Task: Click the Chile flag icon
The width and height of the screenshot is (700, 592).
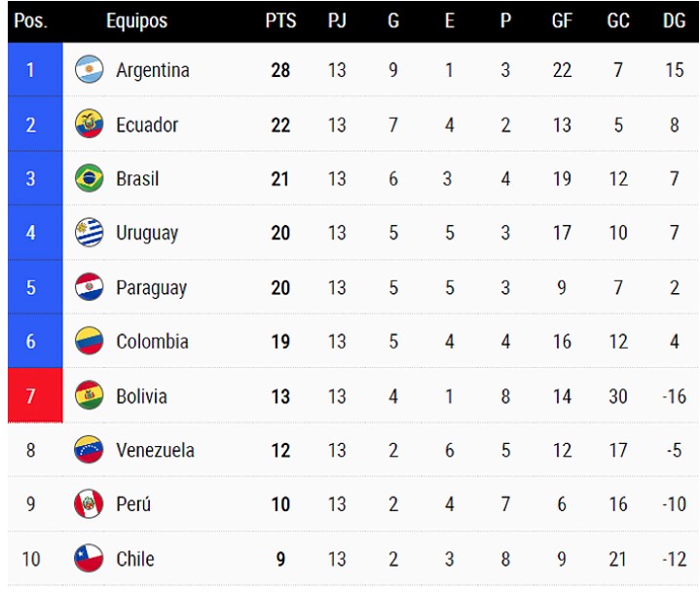Action: coord(89,558)
